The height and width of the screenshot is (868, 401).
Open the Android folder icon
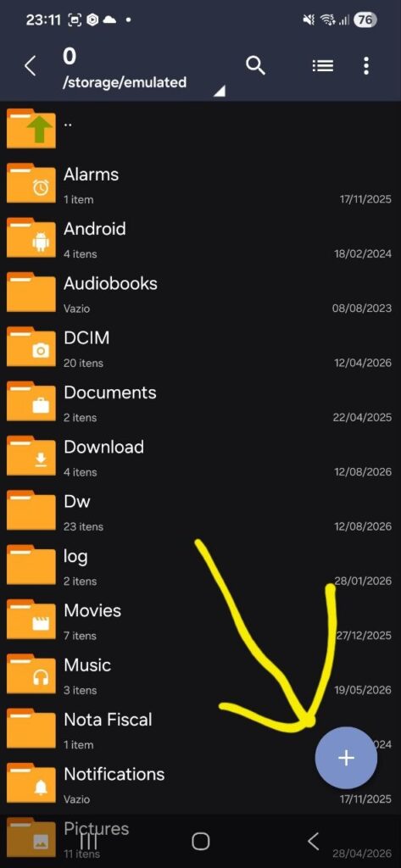click(31, 237)
